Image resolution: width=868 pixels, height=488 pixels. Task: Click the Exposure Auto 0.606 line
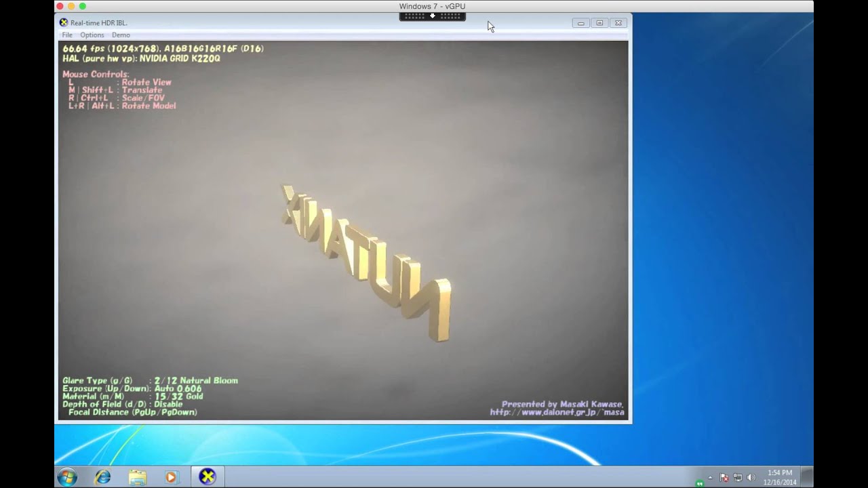pyautogui.click(x=132, y=389)
